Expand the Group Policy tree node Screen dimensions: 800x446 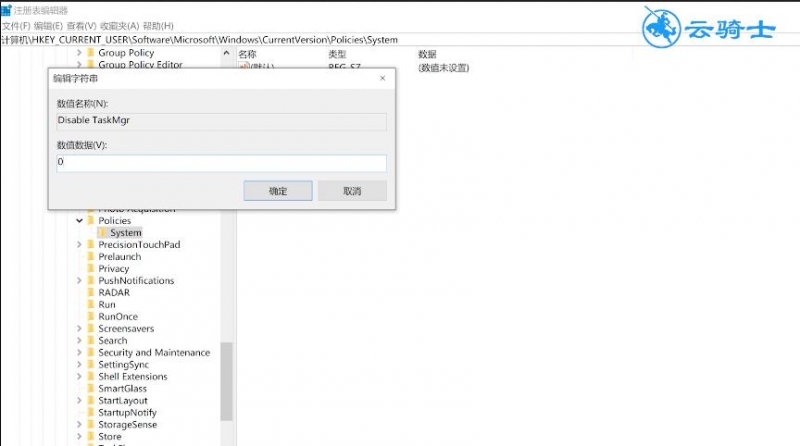[79, 53]
